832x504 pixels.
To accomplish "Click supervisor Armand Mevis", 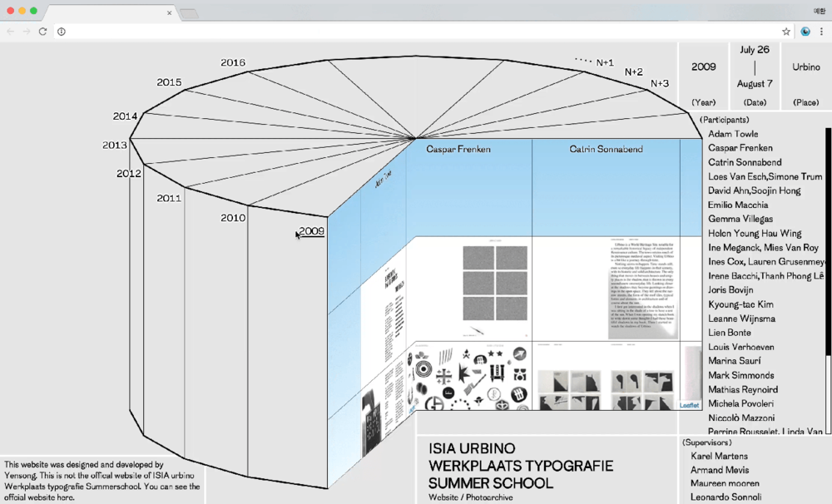I will (720, 470).
